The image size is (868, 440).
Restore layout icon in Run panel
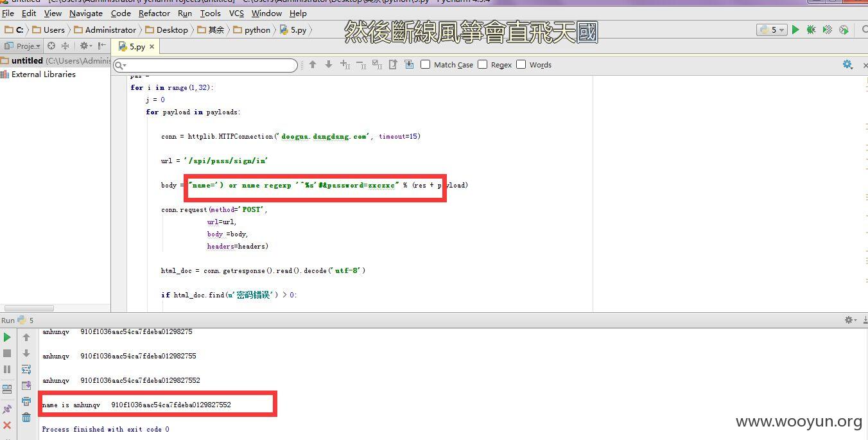coord(7,389)
